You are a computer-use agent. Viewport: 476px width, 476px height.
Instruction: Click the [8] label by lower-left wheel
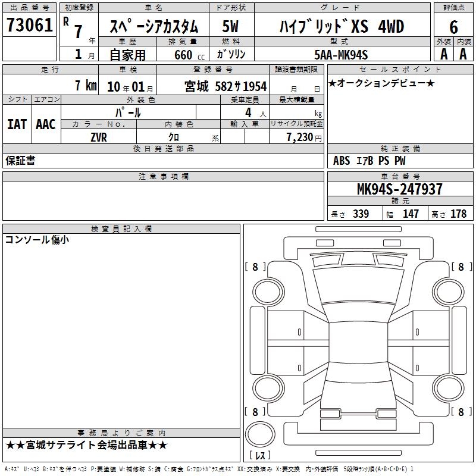point(255,412)
